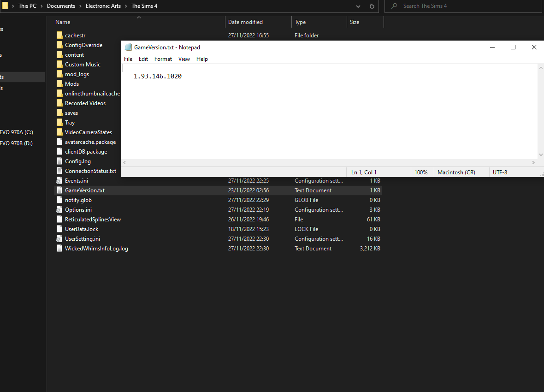Viewport: 544px width, 392px height.
Task: Click the refresh button in address bar
Action: tap(372, 6)
